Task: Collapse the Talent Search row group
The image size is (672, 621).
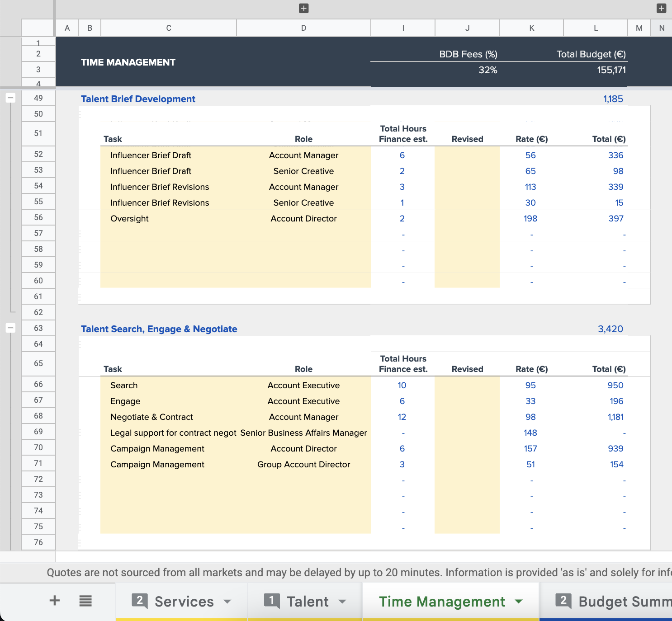Action: point(10,328)
